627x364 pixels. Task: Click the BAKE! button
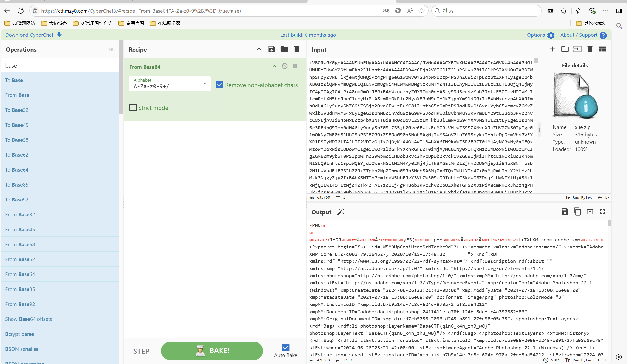pyautogui.click(x=212, y=351)
